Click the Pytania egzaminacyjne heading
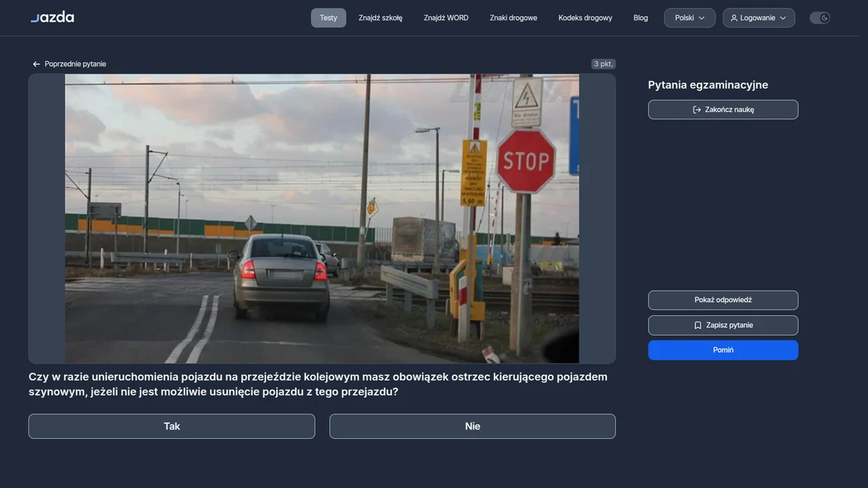This screenshot has width=868, height=488. click(708, 85)
